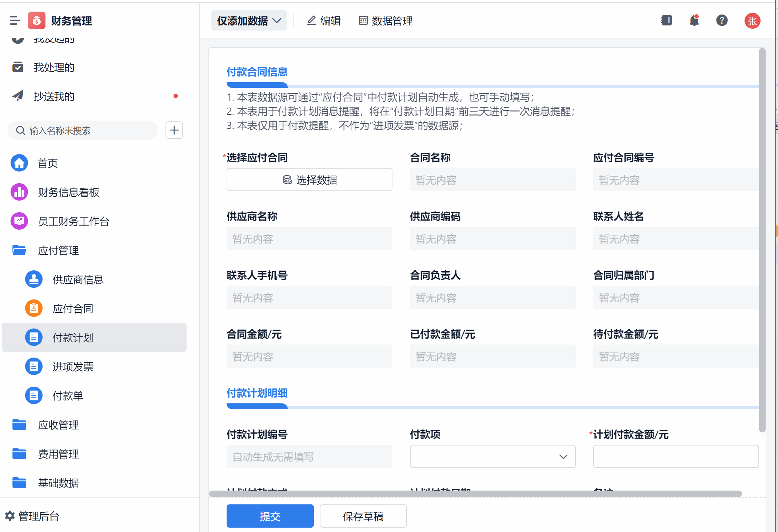Click the sidebar collapse hamburger icon
778x532 pixels.
coord(15,21)
